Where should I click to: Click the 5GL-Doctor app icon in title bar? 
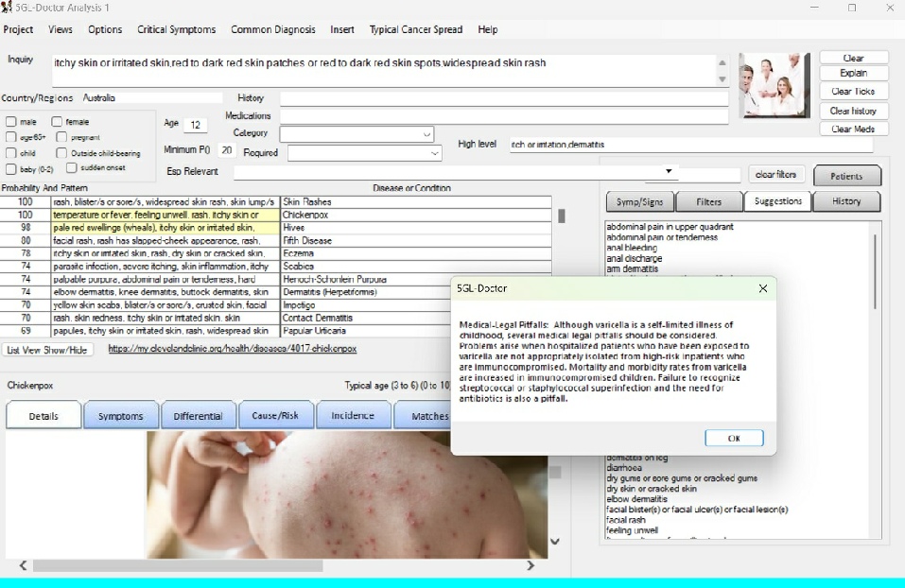pyautogui.click(x=7, y=7)
